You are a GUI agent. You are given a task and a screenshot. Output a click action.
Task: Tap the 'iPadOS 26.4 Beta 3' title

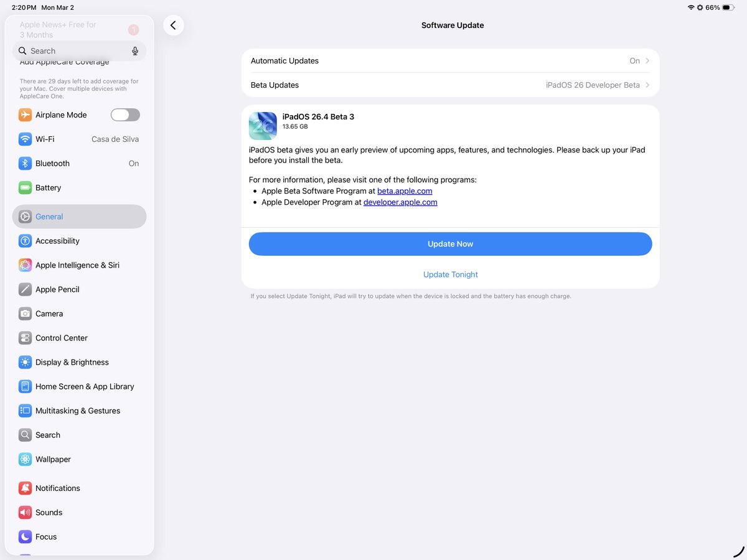click(x=318, y=117)
